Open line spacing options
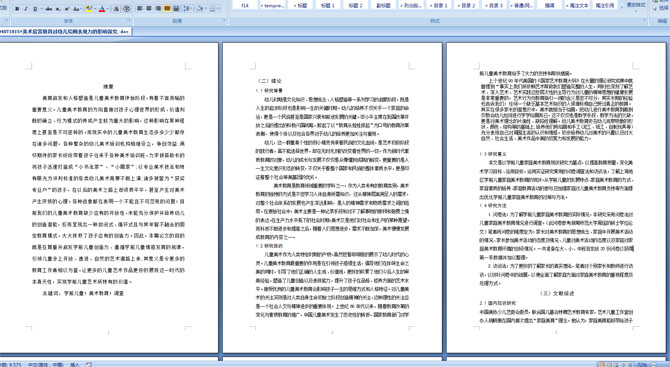 (x=188, y=9)
